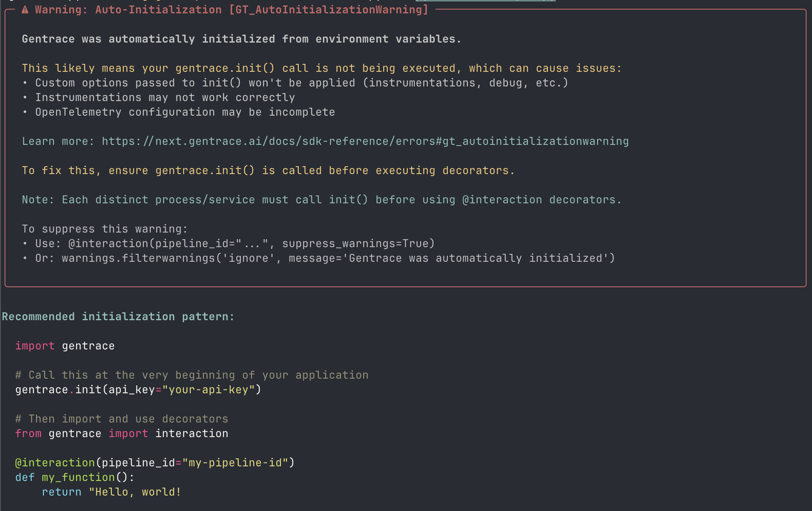Click the bolded auto-initialization summary sentence

[x=241, y=39]
